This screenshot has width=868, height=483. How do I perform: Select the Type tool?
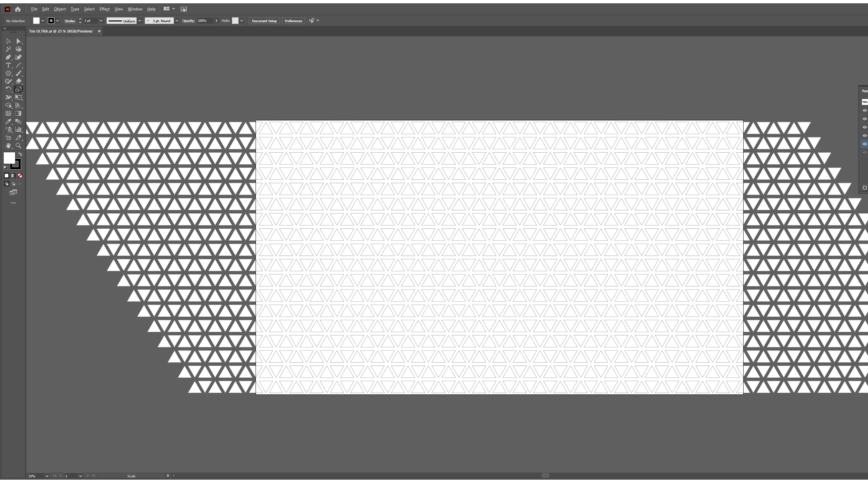tap(8, 65)
